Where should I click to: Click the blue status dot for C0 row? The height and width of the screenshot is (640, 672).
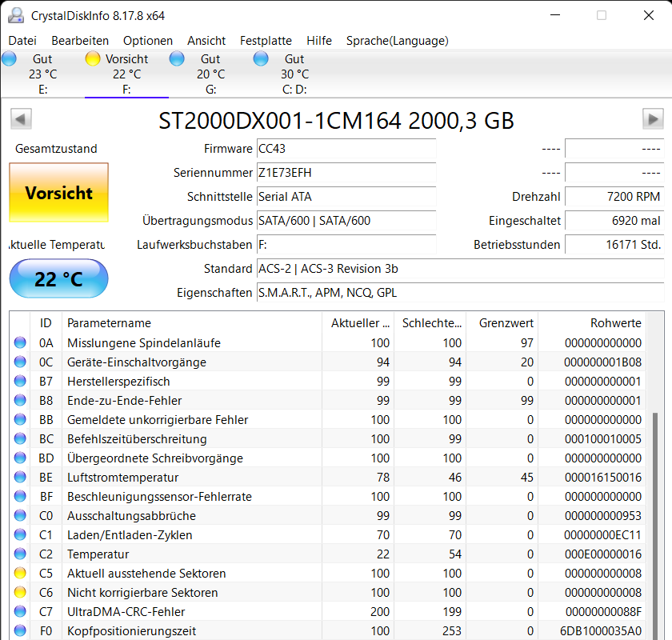20,515
